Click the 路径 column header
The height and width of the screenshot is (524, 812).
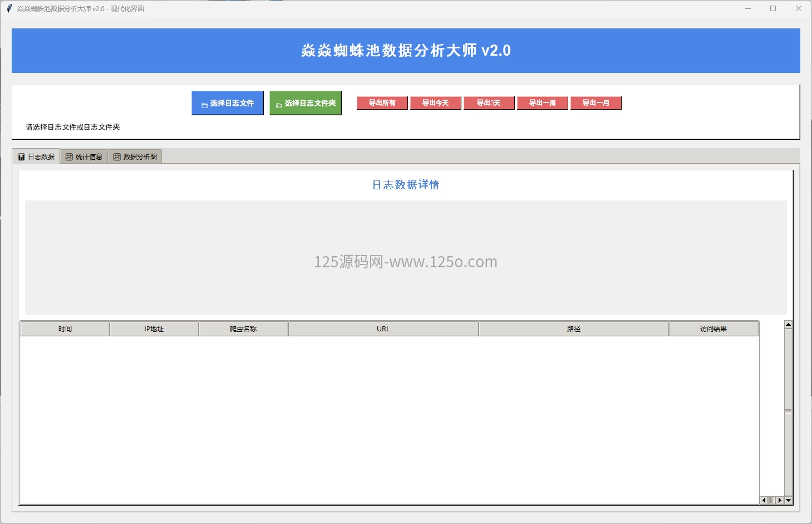[x=574, y=329]
